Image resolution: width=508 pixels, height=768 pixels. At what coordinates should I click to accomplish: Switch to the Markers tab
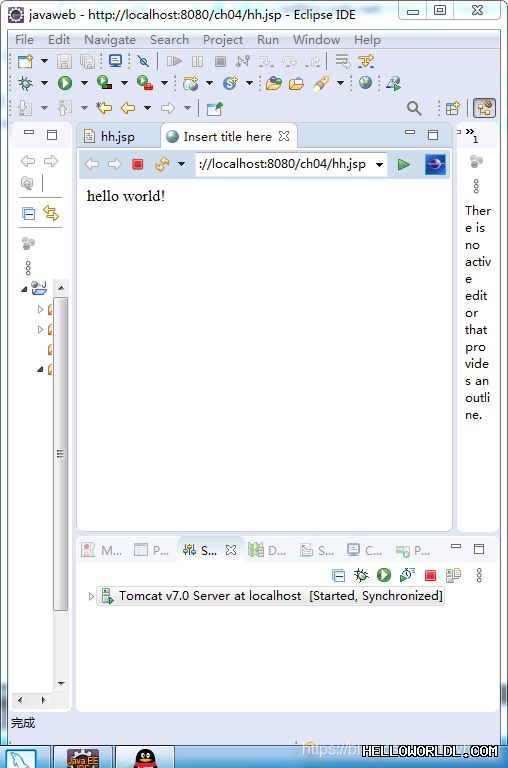click(x=102, y=550)
